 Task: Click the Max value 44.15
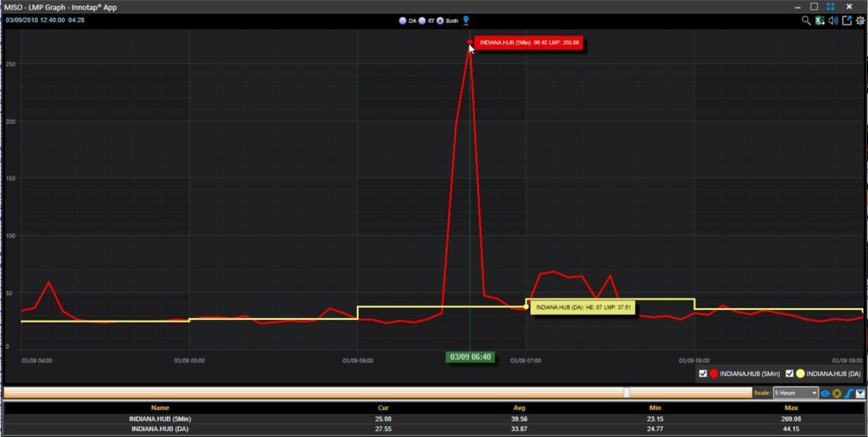click(x=791, y=429)
